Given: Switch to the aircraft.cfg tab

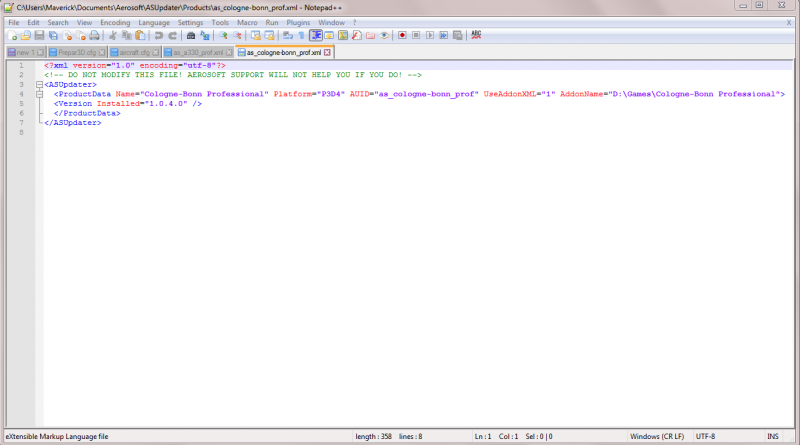Looking at the screenshot, I should pos(134,52).
